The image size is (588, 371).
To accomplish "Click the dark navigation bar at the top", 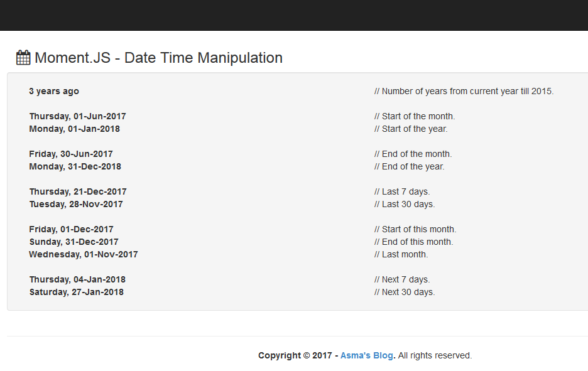I will pyautogui.click(x=294, y=15).
